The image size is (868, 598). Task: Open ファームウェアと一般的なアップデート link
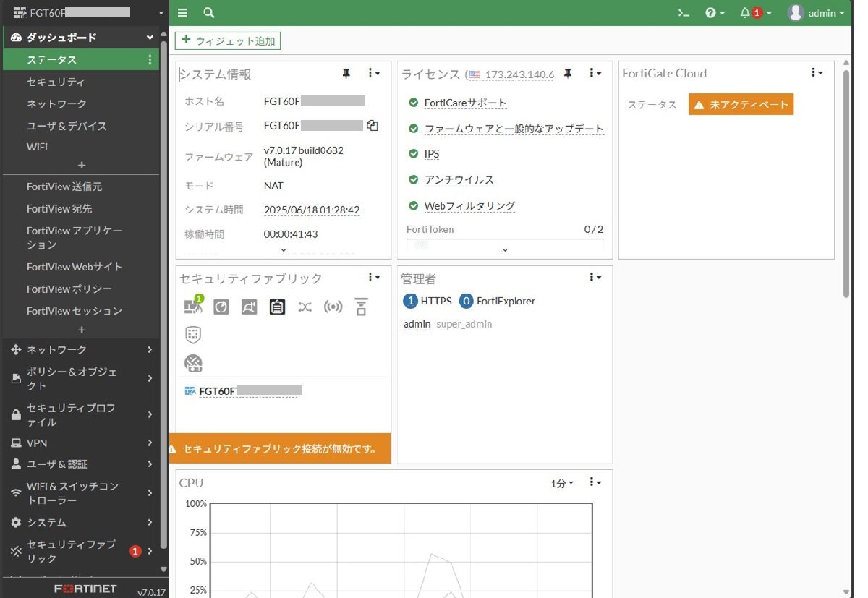pyautogui.click(x=514, y=129)
